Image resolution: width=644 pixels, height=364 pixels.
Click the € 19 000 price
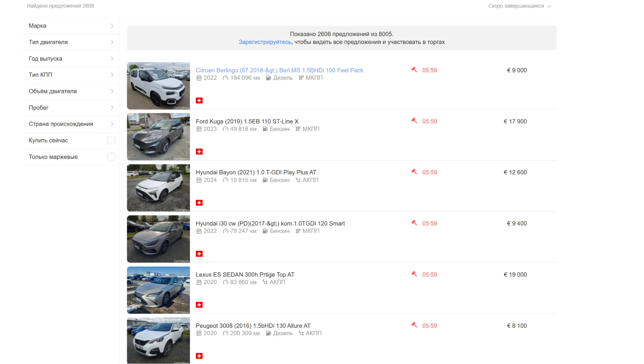[515, 275]
